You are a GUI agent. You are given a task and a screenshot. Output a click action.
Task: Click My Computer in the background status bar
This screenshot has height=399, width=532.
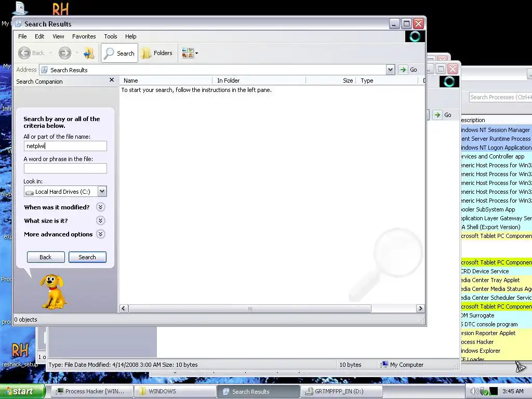point(402,365)
